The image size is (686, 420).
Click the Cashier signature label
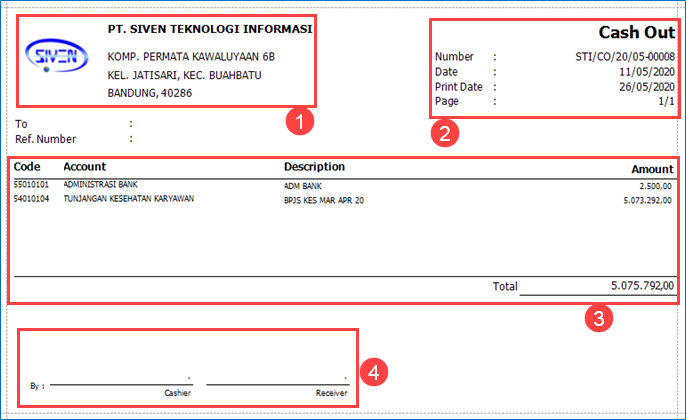click(x=178, y=393)
